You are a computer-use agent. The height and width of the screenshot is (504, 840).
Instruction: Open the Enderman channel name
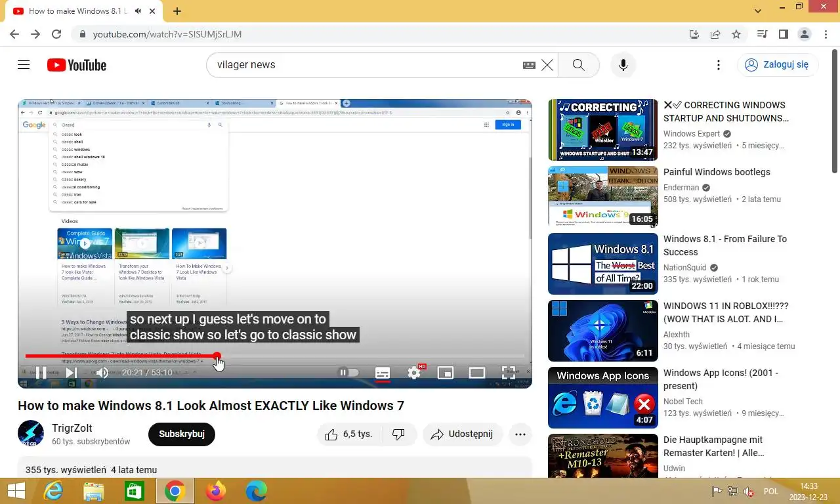point(681,188)
